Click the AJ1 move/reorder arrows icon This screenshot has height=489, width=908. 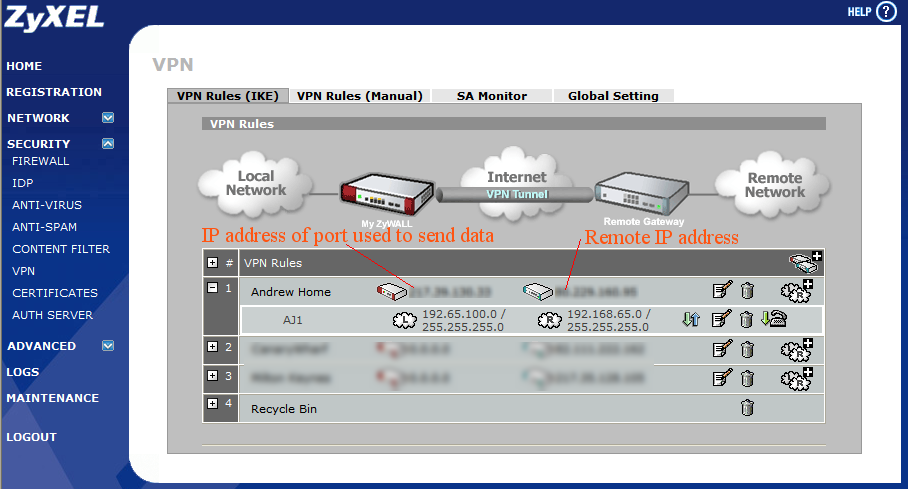[691, 320]
